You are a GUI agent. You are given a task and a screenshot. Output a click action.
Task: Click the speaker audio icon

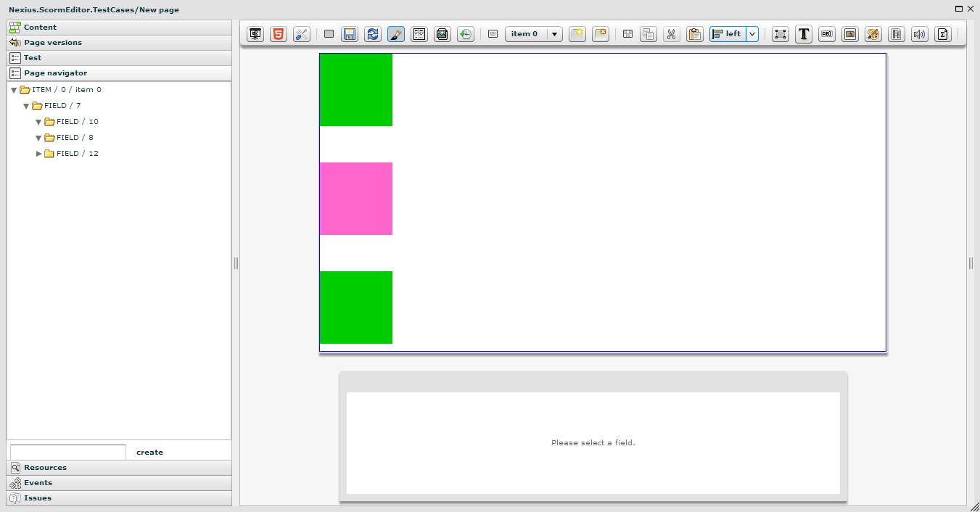pyautogui.click(x=920, y=34)
